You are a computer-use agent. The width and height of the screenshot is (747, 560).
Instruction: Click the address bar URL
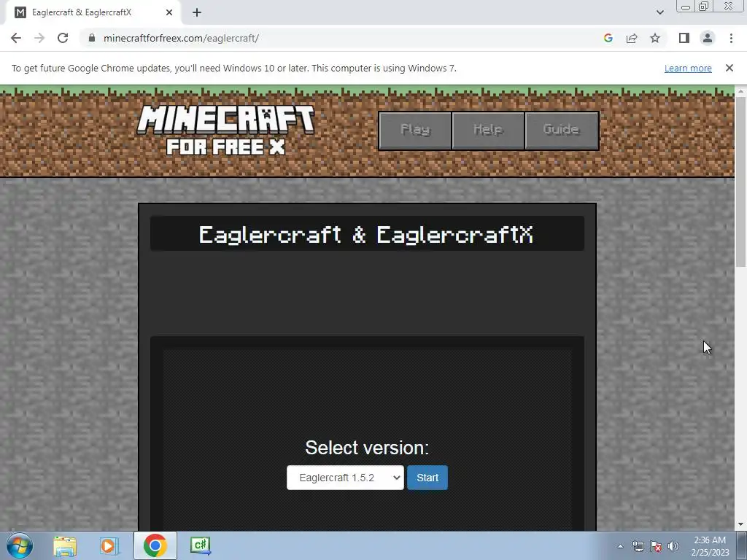coord(181,38)
